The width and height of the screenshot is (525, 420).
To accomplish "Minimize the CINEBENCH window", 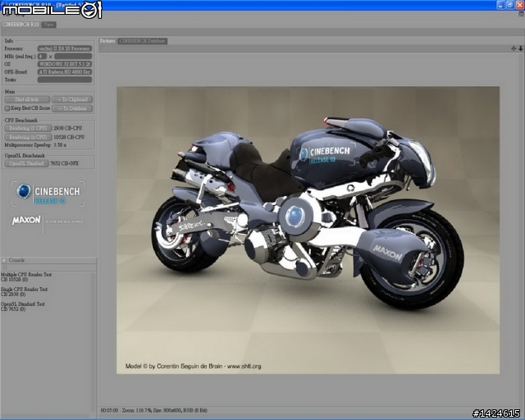I will point(501,5).
